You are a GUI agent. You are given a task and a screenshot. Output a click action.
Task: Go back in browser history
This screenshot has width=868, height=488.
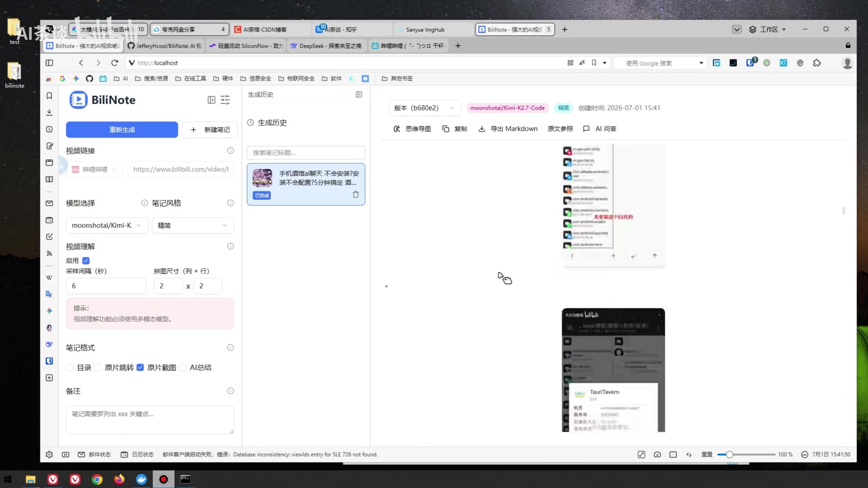pos(81,63)
